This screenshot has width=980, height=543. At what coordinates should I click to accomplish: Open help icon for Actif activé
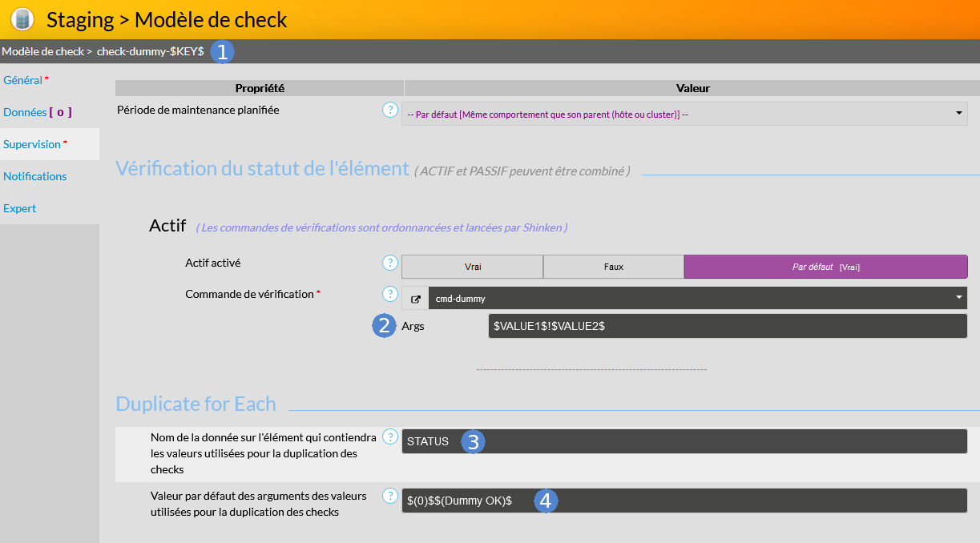[x=389, y=263]
